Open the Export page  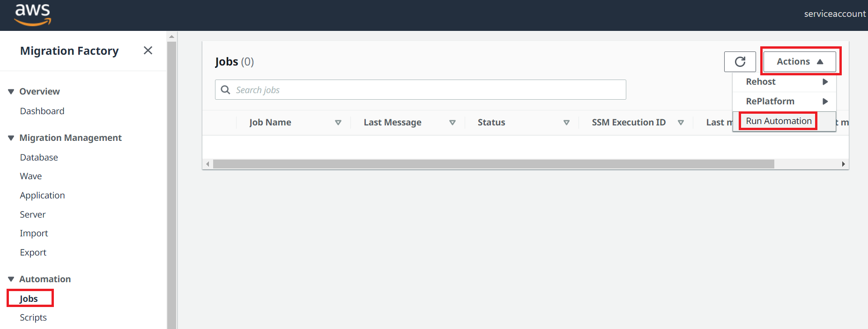pos(33,253)
